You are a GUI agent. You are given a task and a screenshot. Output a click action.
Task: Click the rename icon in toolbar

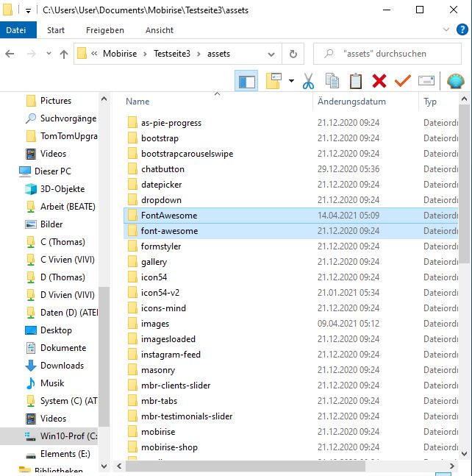pyautogui.click(x=426, y=81)
